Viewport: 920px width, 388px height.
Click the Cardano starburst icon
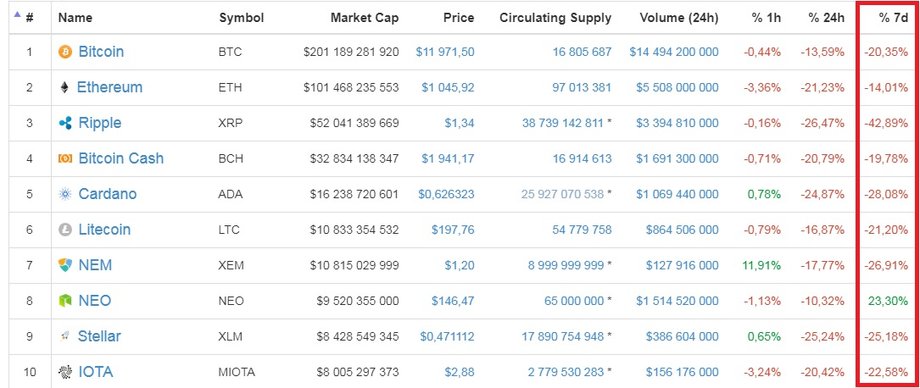tap(65, 194)
